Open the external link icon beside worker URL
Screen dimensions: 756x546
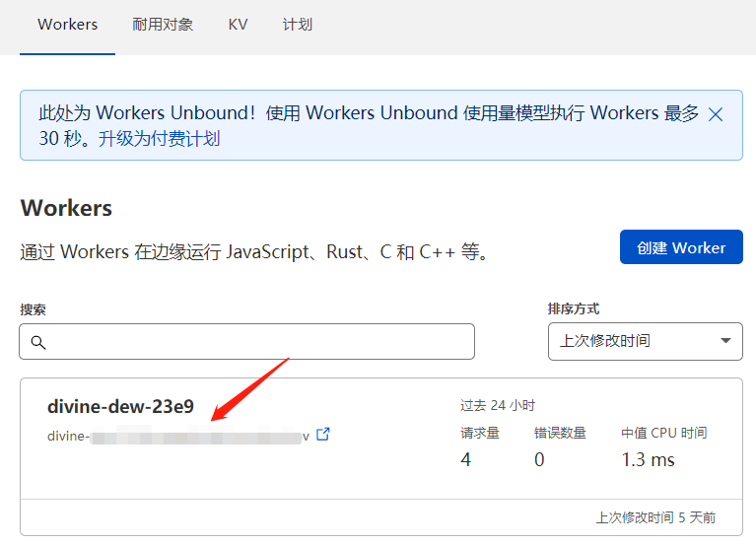tap(323, 435)
